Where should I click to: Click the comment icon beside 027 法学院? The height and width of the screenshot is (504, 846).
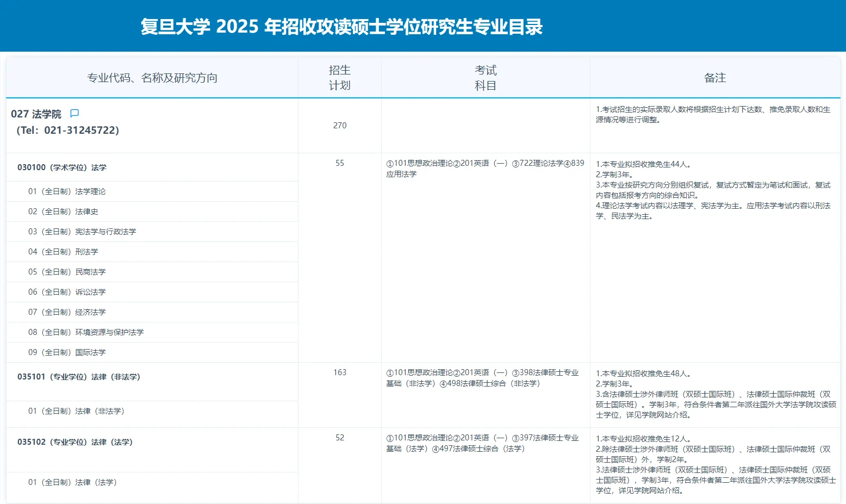click(x=74, y=113)
